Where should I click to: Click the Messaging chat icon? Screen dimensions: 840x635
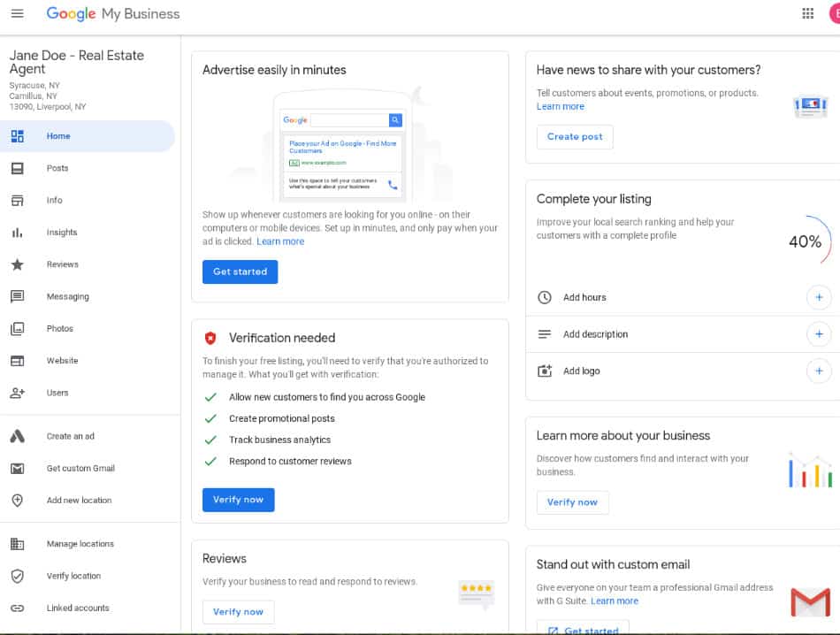17,296
